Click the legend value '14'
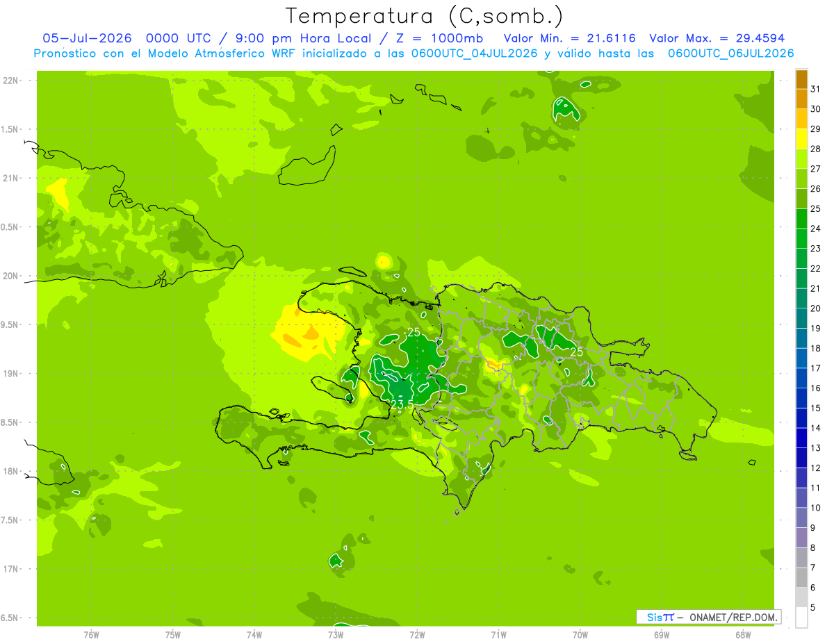The image size is (834, 644). tap(815, 428)
